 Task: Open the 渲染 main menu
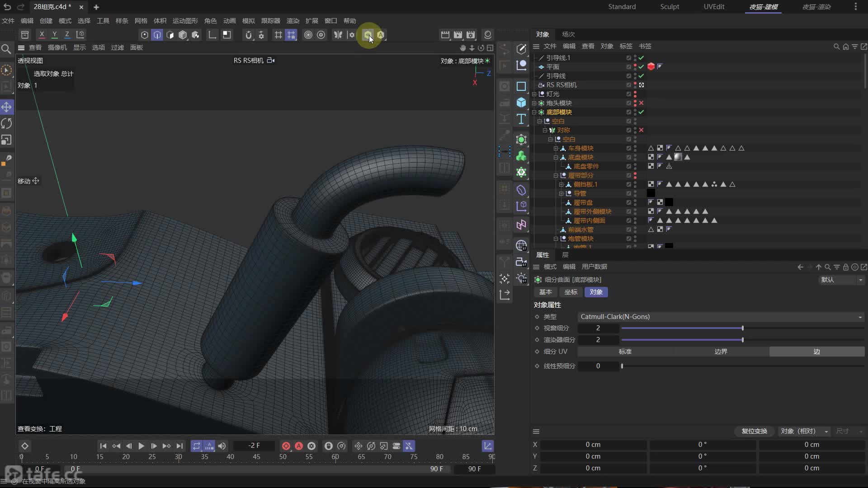pyautogui.click(x=292, y=21)
